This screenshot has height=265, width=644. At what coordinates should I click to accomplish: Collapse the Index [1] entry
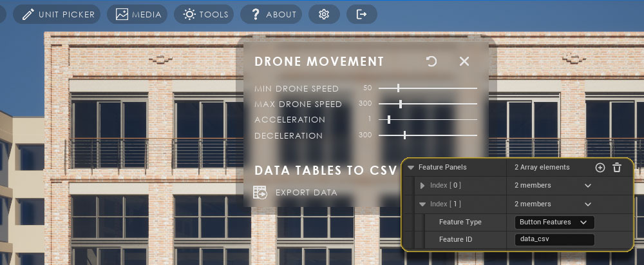(x=423, y=204)
